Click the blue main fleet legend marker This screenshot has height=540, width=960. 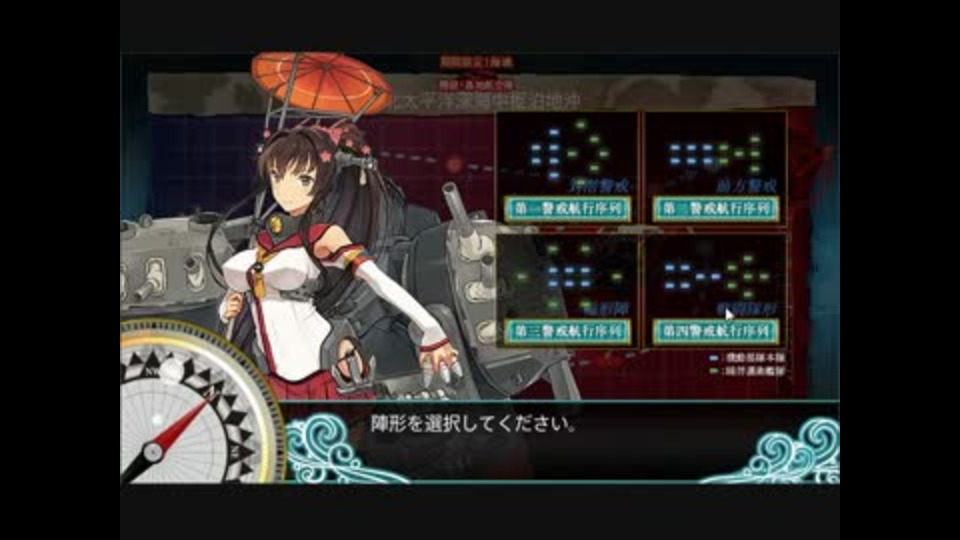(x=713, y=358)
